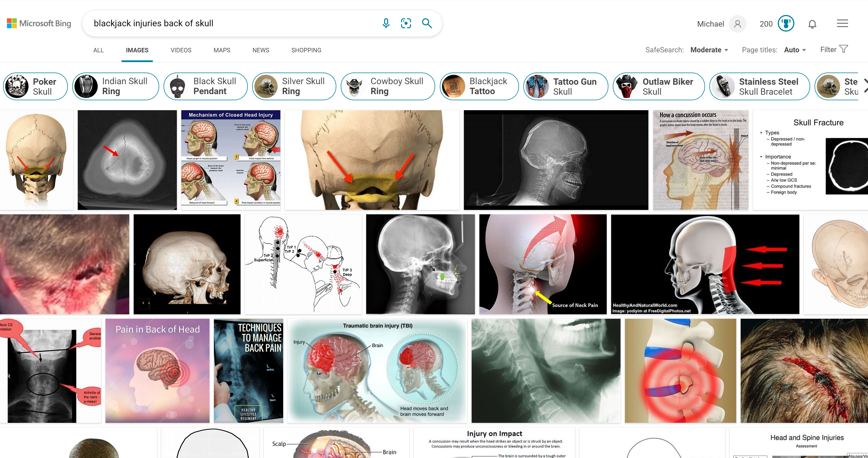Select the Indian Skull Ring chip

point(115,86)
